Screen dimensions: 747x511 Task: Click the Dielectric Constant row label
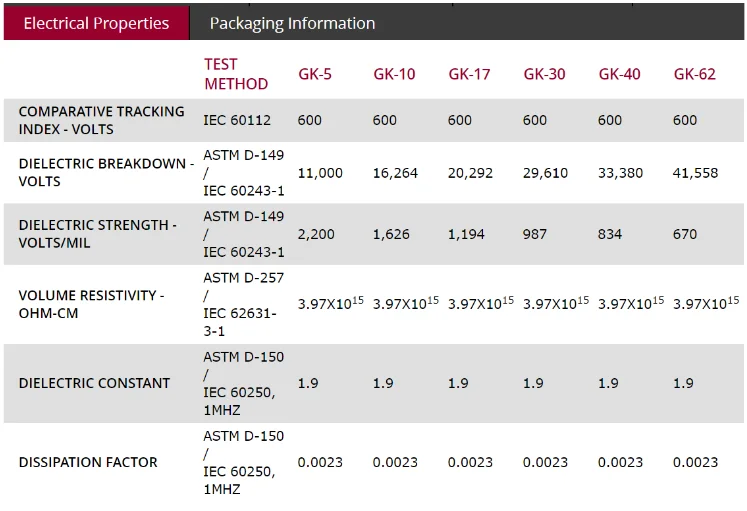click(x=94, y=383)
